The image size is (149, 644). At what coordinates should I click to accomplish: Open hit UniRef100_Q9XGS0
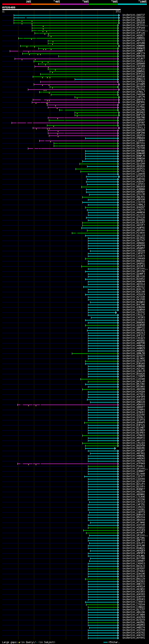point(133,17)
